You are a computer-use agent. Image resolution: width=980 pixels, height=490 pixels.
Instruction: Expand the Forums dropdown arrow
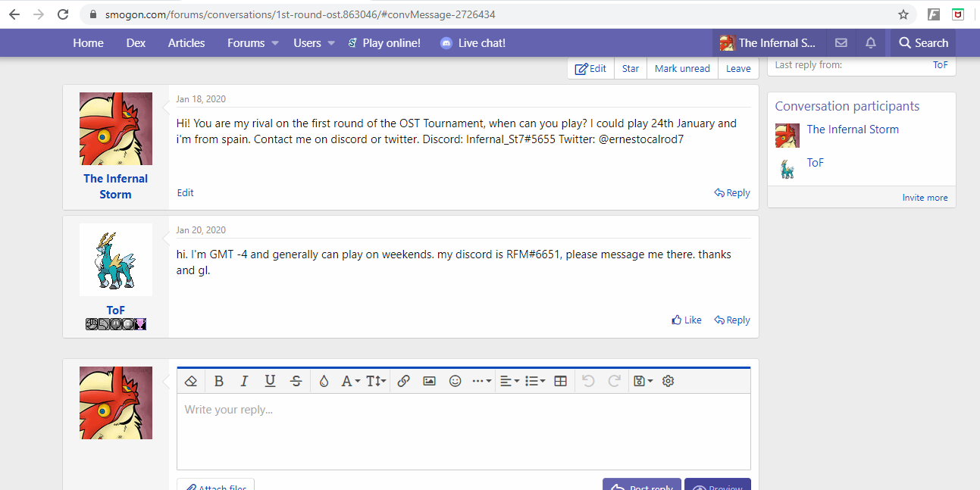point(275,43)
